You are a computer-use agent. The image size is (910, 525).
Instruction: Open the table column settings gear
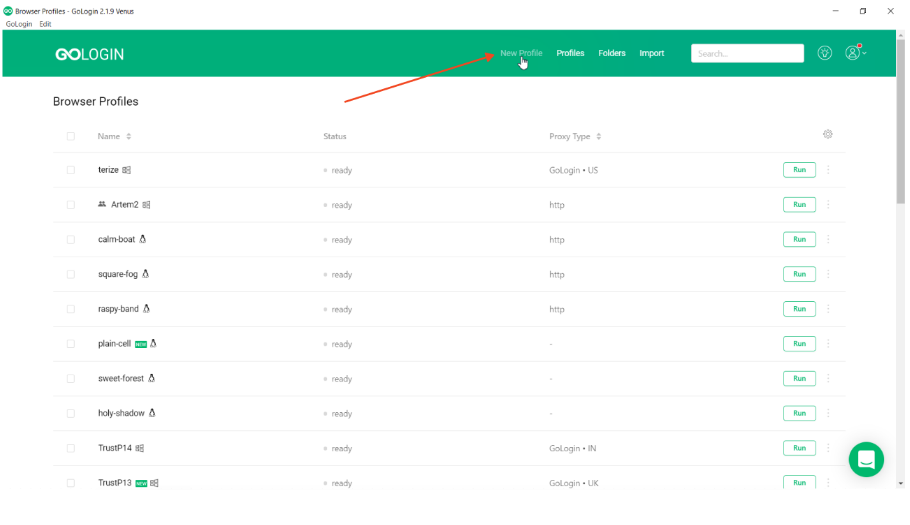click(x=828, y=134)
